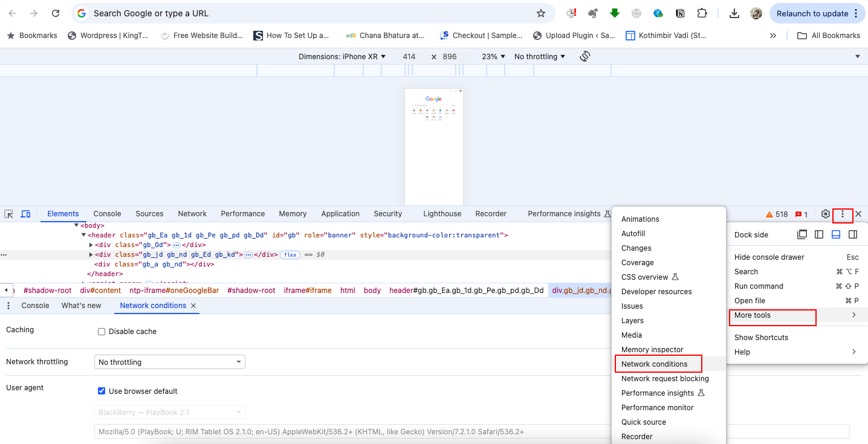Click the DevTools three-dot customize menu
Viewport: 868px width, 444px height.
tap(843, 214)
